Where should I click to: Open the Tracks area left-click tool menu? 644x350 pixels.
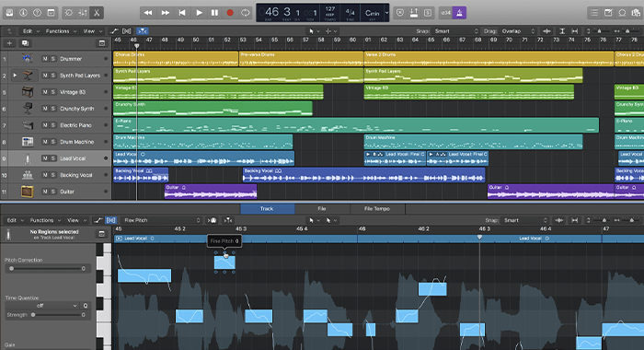[313, 30]
